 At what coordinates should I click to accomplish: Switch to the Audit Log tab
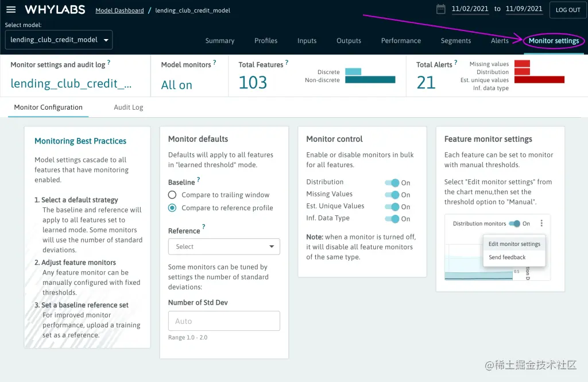[x=128, y=107]
